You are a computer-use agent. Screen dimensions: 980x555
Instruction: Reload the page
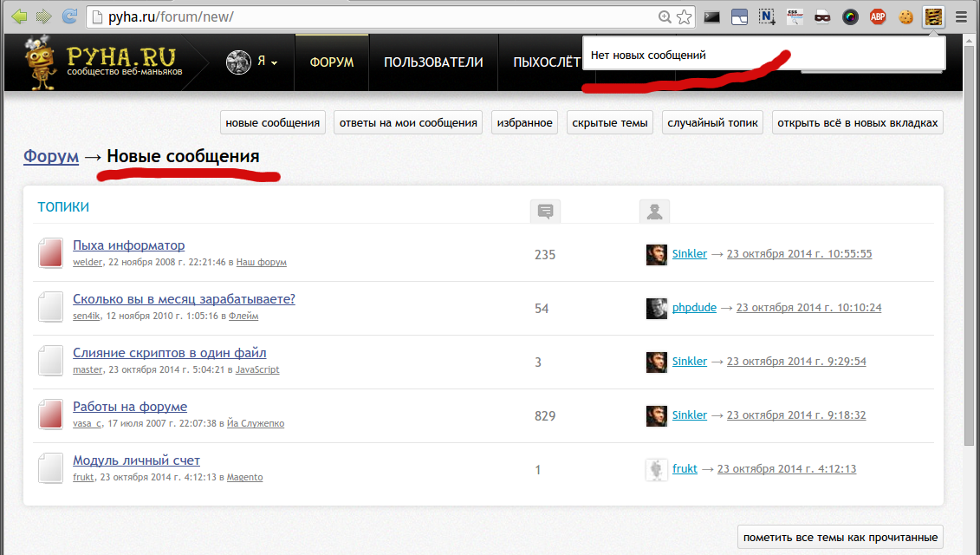click(69, 16)
